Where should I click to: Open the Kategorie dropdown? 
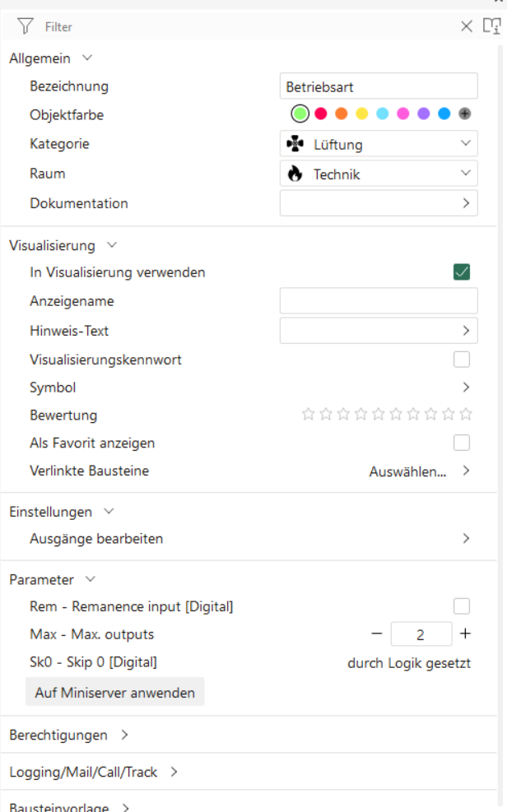(x=465, y=143)
